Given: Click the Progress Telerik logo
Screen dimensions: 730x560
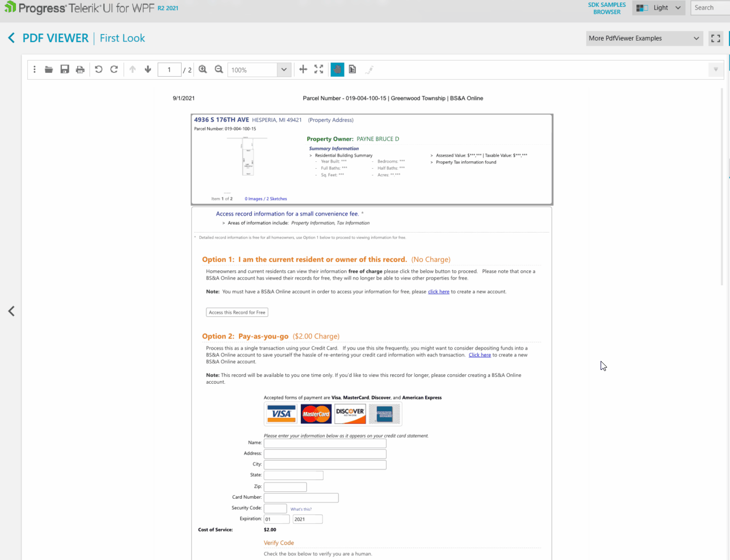Looking at the screenshot, I should pos(79,8).
